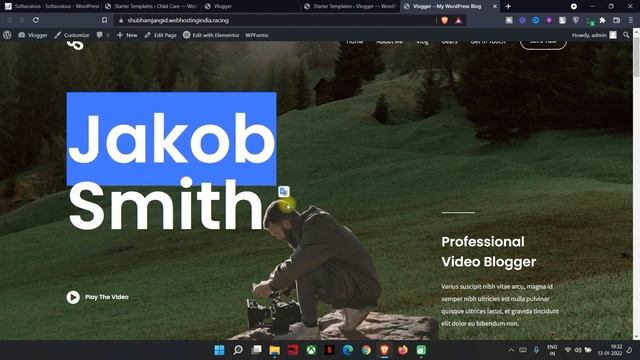
Task: Open the Customize option in admin bar
Action: coord(72,35)
